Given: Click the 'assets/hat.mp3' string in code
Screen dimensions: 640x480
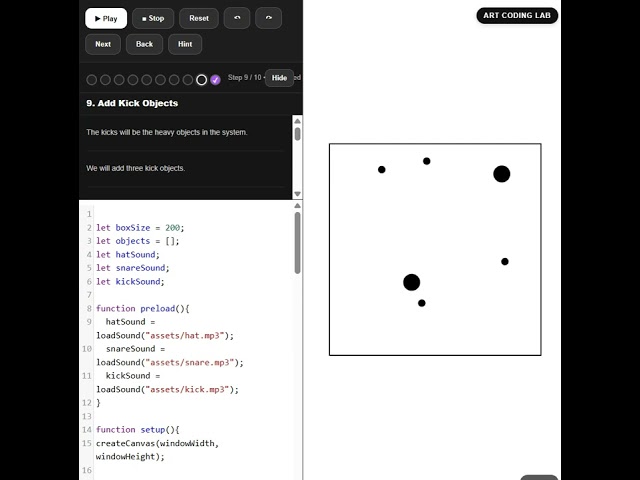Looking at the screenshot, I should click(185, 336).
